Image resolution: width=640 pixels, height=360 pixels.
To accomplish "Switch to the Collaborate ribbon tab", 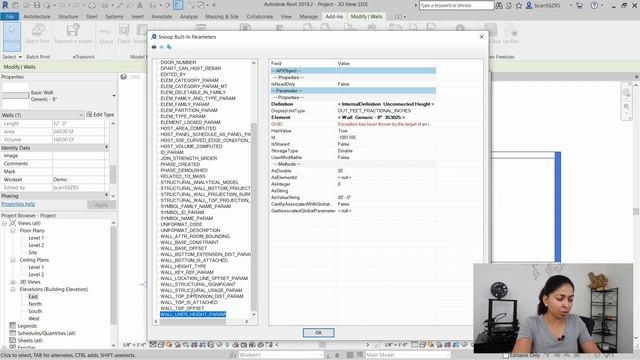I will click(260, 16).
